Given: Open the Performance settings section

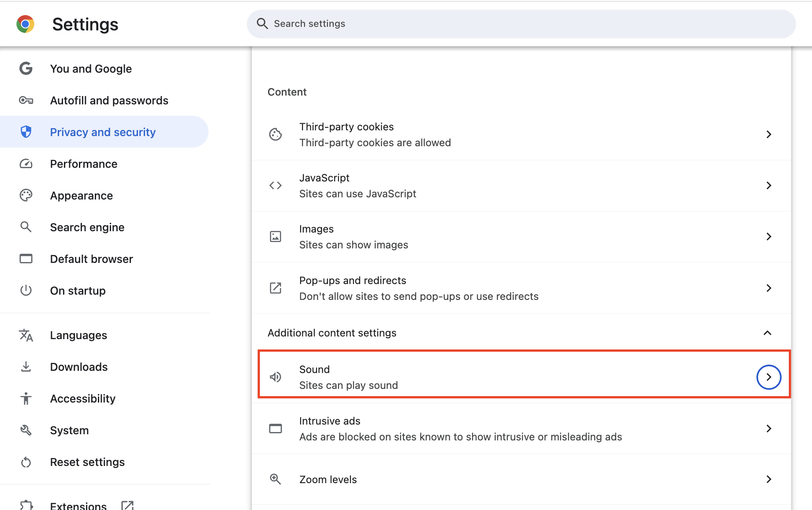Looking at the screenshot, I should click(x=84, y=164).
